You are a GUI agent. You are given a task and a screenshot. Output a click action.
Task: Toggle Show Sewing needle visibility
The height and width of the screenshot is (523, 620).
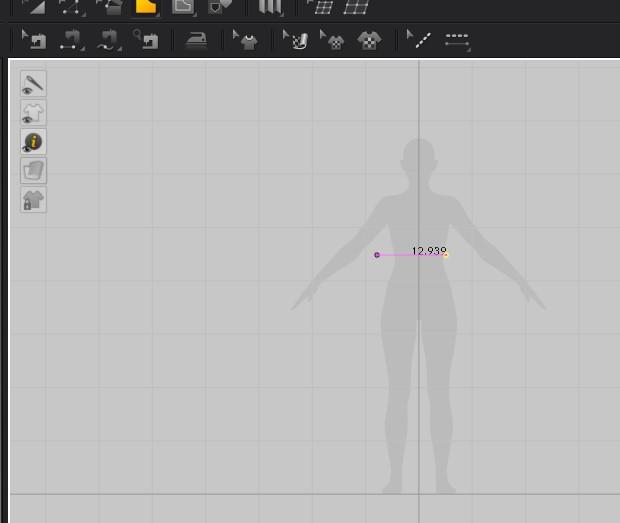(x=34, y=84)
